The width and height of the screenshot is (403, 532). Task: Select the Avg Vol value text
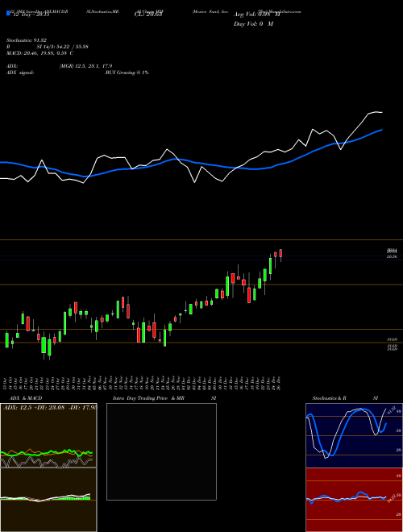point(257,15)
